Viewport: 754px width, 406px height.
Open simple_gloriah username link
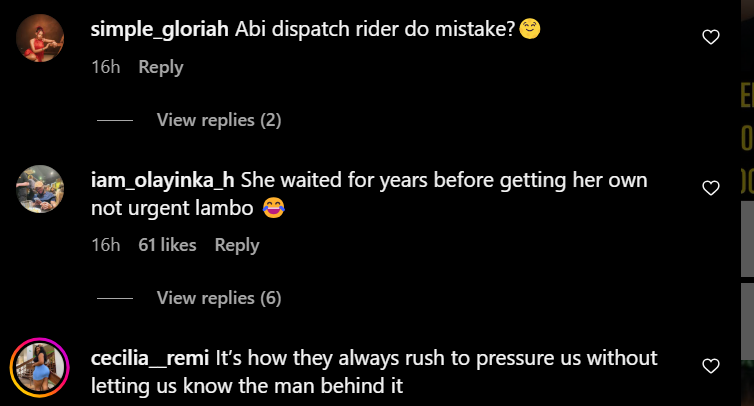[x=160, y=29]
